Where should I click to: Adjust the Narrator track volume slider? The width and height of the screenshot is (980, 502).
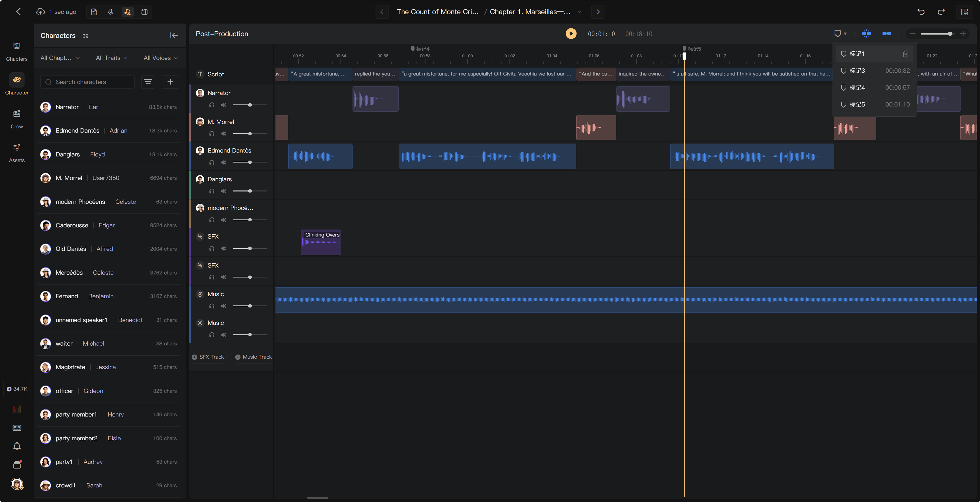click(250, 105)
